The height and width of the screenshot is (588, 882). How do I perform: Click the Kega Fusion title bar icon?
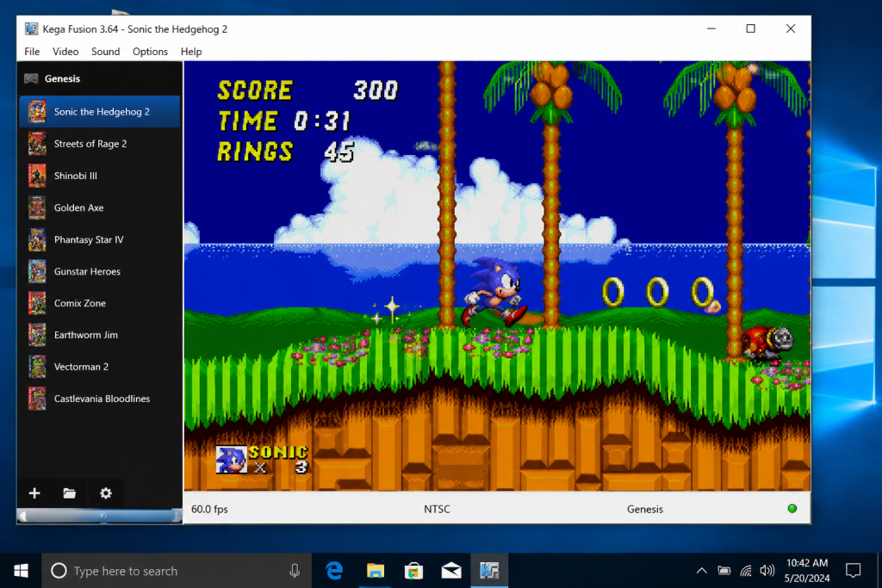click(32, 28)
